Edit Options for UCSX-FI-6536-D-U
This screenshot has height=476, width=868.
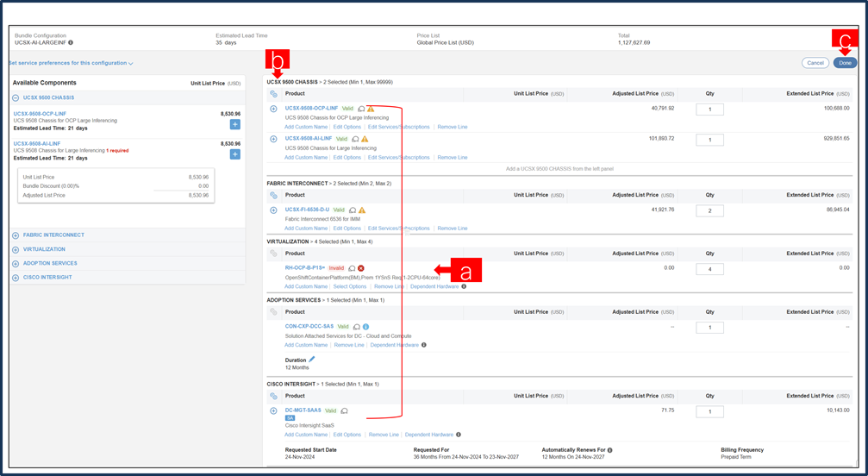pyautogui.click(x=347, y=228)
